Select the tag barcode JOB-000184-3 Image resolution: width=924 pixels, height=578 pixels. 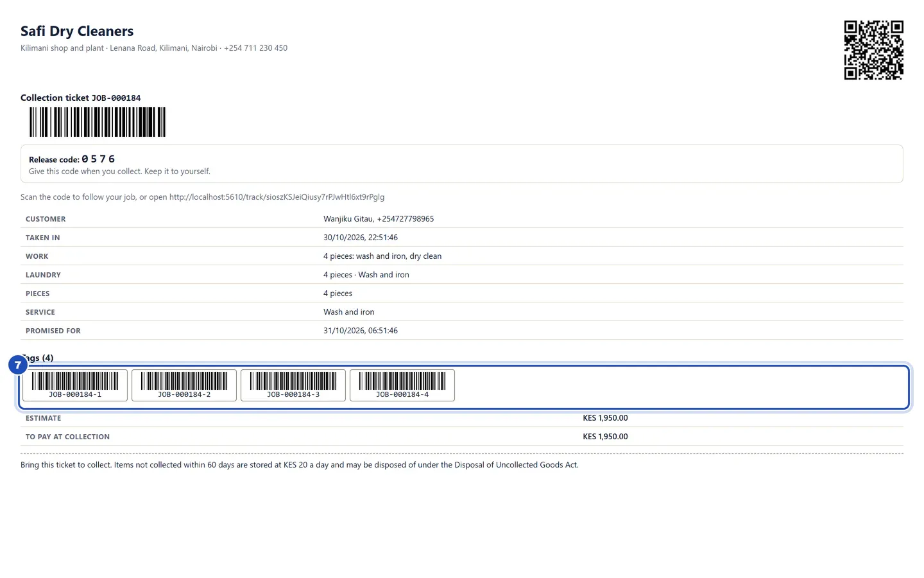pyautogui.click(x=293, y=385)
